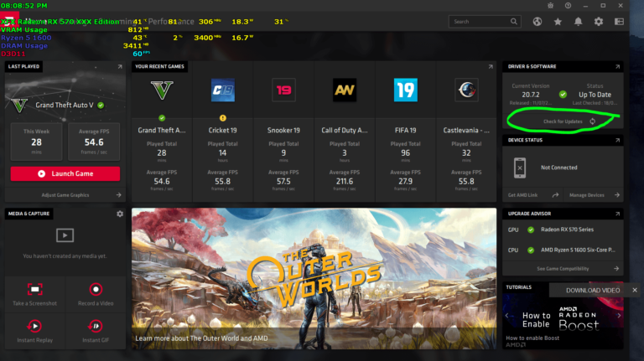Screen dimensions: 644x361
Task: Click Call of Duty Average FPS 211.6
Action: [345, 181]
